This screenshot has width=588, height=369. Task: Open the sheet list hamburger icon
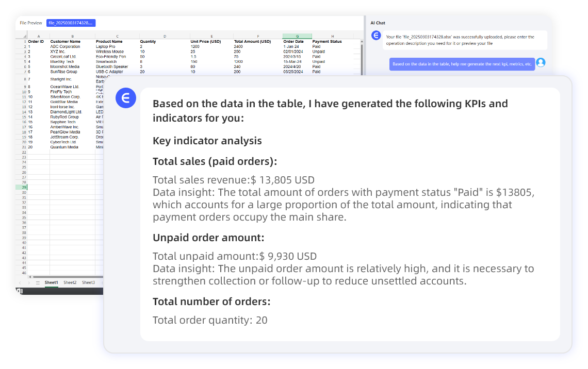point(38,282)
